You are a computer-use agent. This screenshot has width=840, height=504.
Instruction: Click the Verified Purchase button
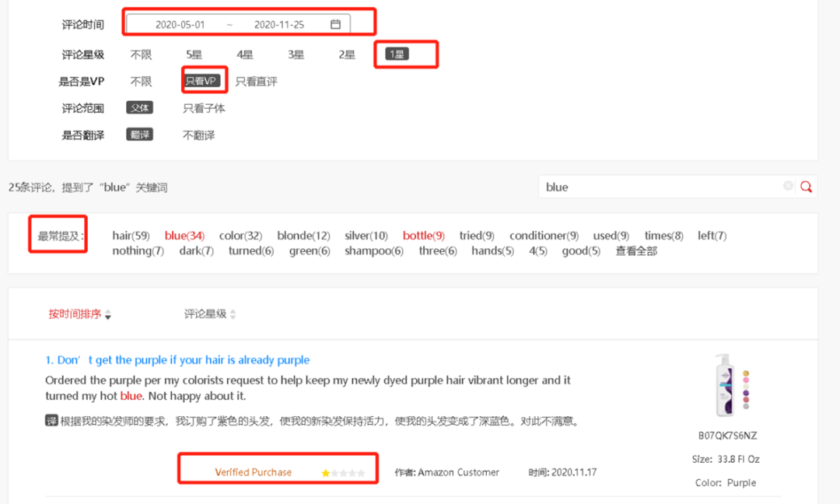point(254,471)
